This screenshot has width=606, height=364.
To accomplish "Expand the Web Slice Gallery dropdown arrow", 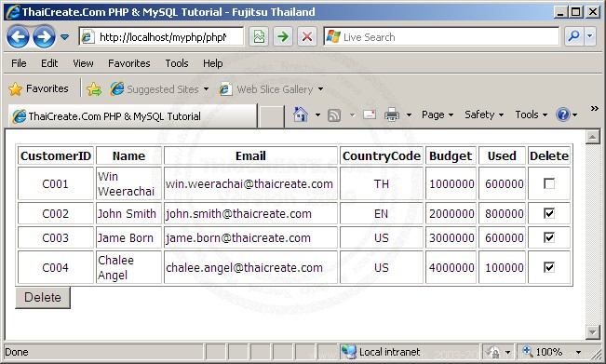I will click(320, 89).
